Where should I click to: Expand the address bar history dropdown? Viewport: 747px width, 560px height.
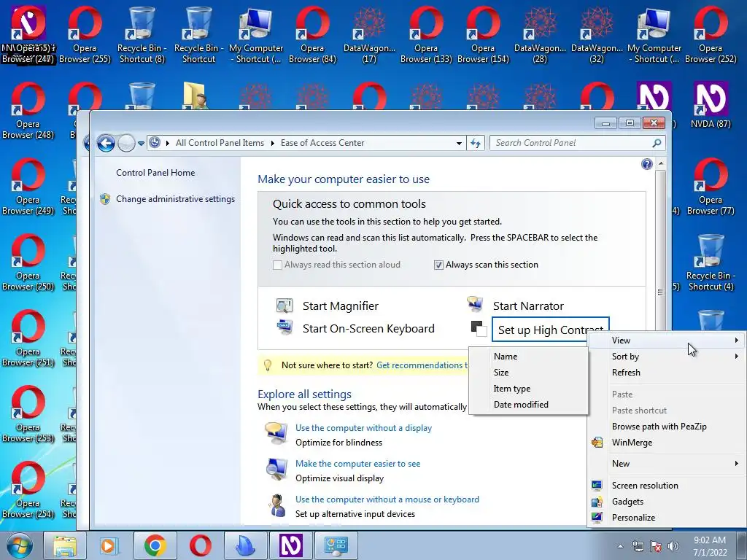tap(459, 143)
